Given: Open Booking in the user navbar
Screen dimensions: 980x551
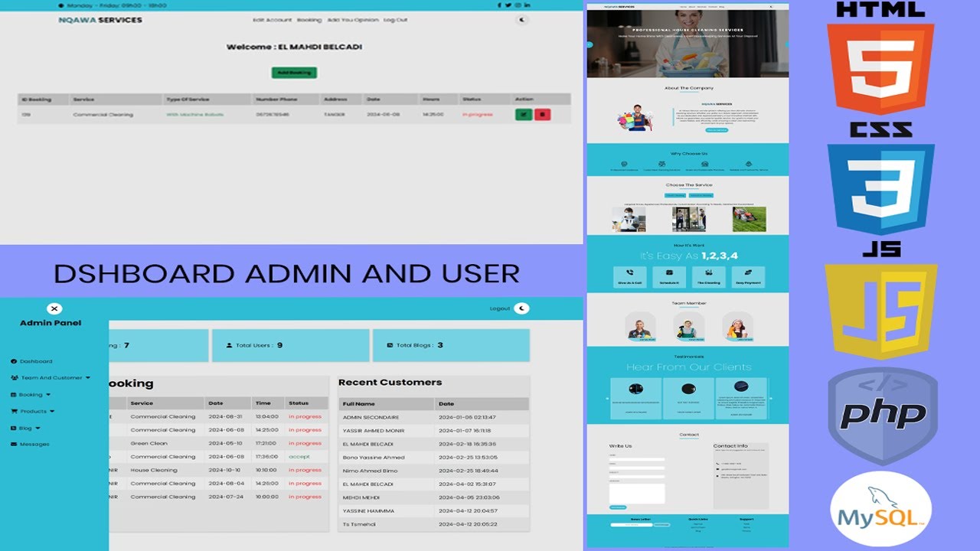Looking at the screenshot, I should coord(309,20).
